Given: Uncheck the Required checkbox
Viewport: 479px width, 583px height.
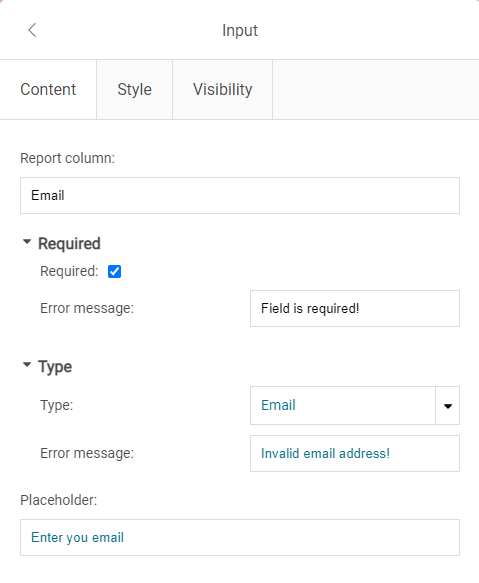Looking at the screenshot, I should click(x=115, y=271).
